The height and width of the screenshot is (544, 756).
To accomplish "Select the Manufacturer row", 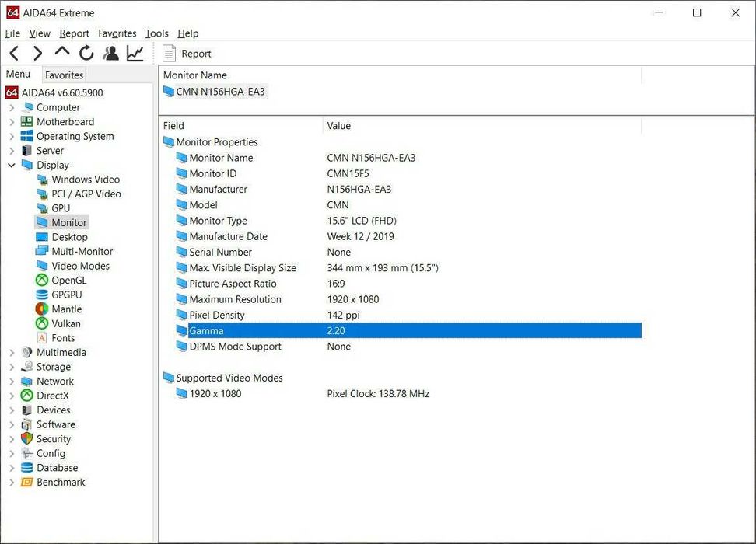I will (409, 190).
